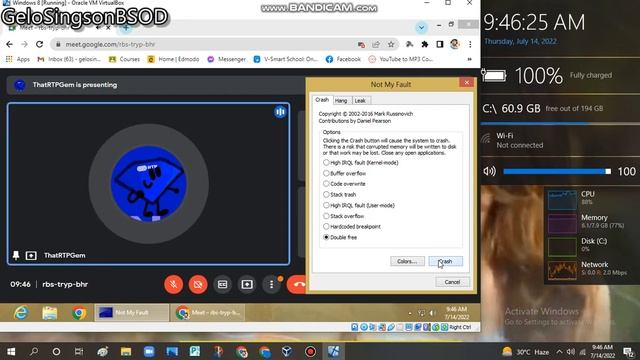This screenshot has height=360, width=640.
Task: Switch to the Hang tab
Action: click(x=341, y=100)
